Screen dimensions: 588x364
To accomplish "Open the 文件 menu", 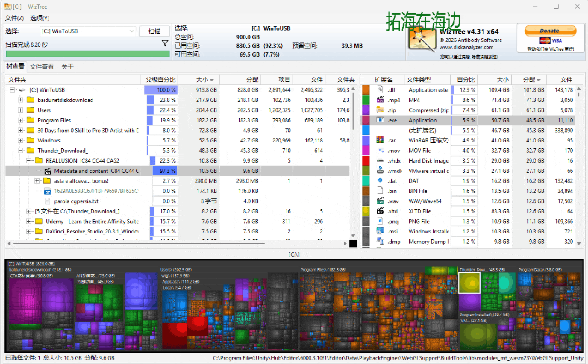I will [14, 18].
